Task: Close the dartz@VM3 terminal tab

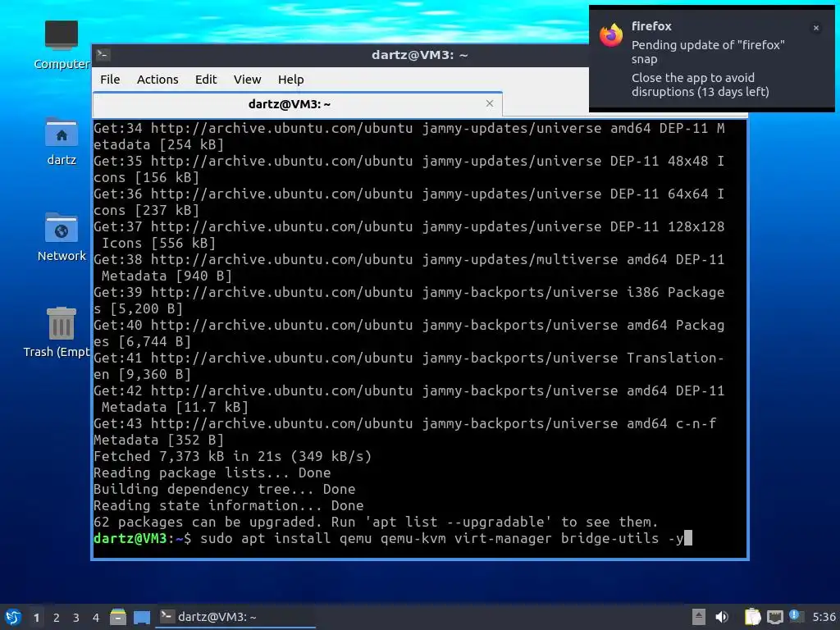Action: [490, 103]
